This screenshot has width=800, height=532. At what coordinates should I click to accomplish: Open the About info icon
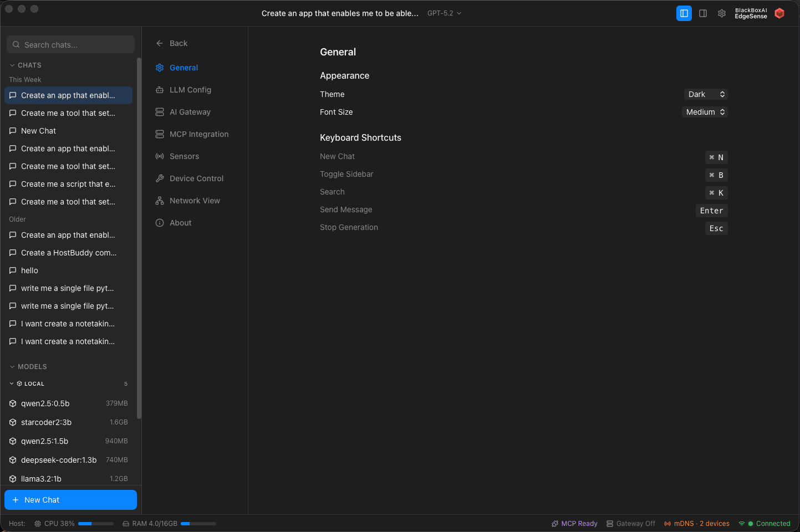click(160, 223)
